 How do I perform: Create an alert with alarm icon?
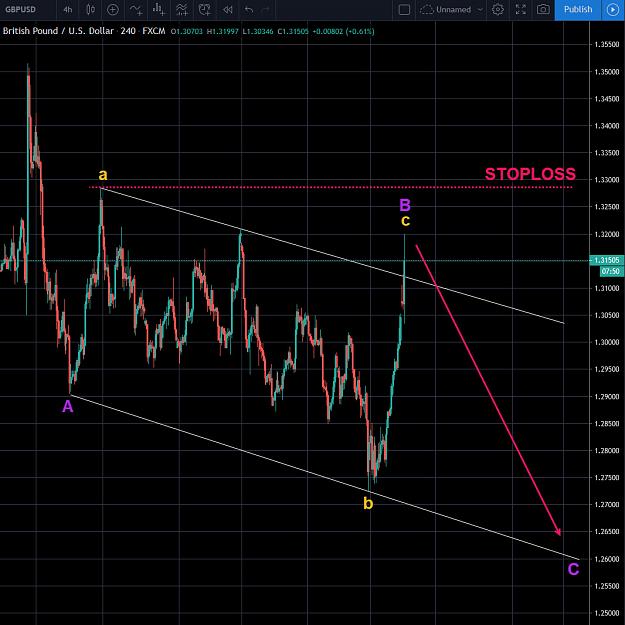point(204,10)
